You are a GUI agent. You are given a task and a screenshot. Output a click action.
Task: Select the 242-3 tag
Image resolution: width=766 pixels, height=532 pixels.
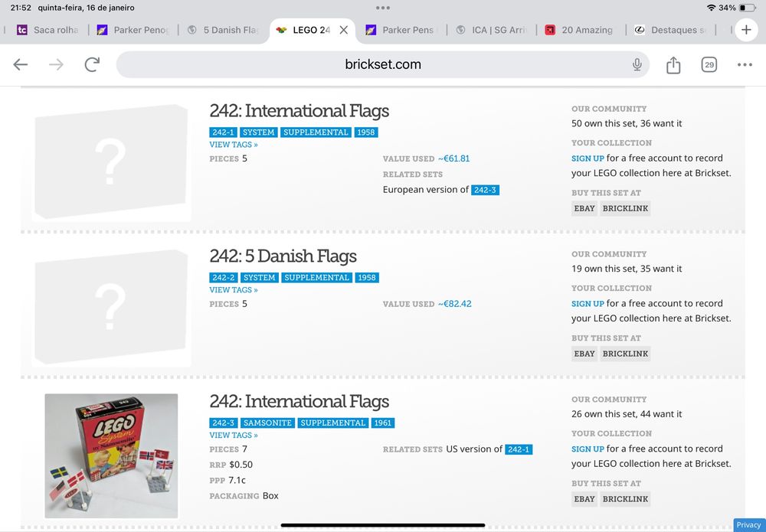coord(223,423)
